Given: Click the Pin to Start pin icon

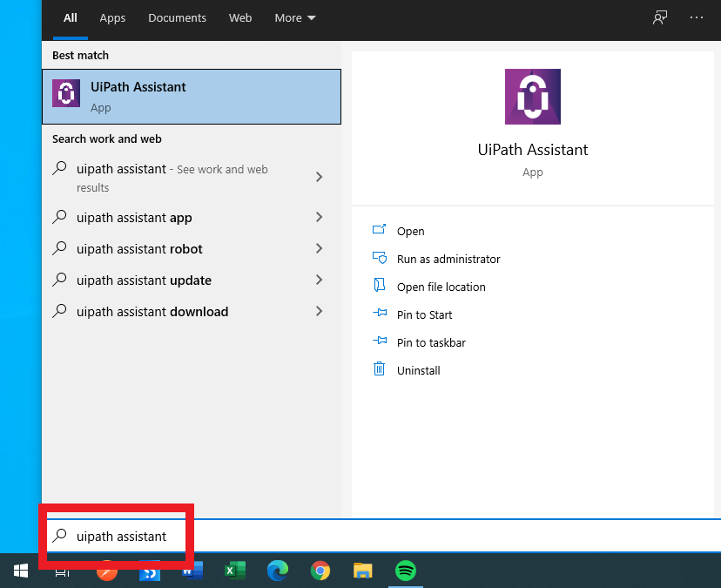Looking at the screenshot, I should pyautogui.click(x=380, y=313).
